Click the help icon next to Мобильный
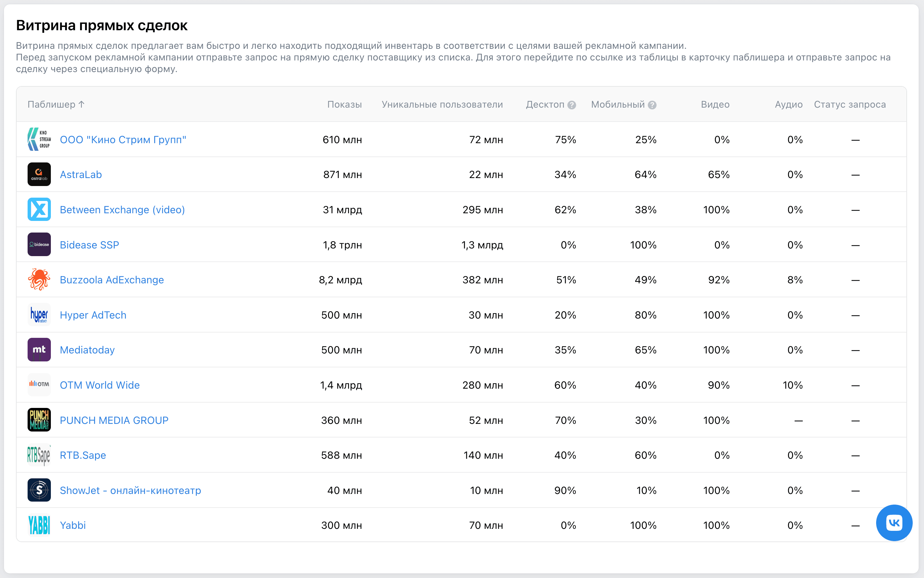The height and width of the screenshot is (578, 924). pos(652,105)
